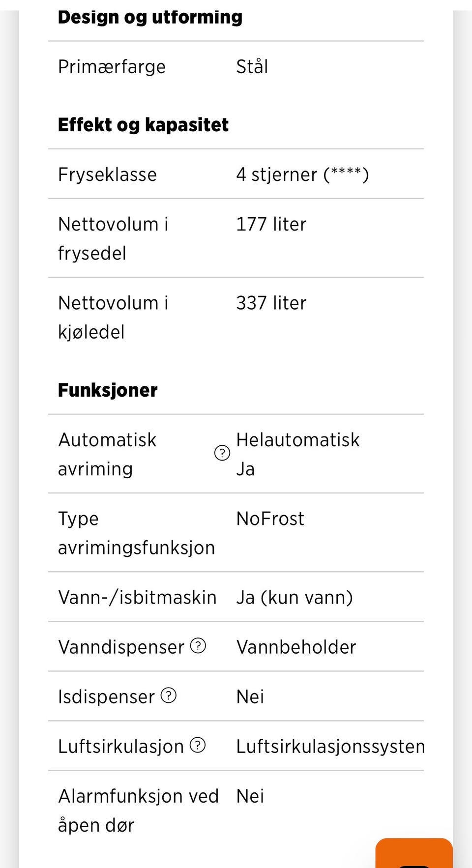Tap the orange floating button
The width and height of the screenshot is (472, 868).
tap(414, 853)
